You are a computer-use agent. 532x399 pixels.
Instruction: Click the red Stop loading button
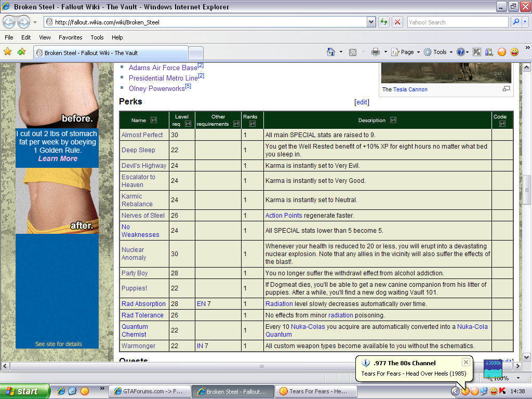pos(397,22)
